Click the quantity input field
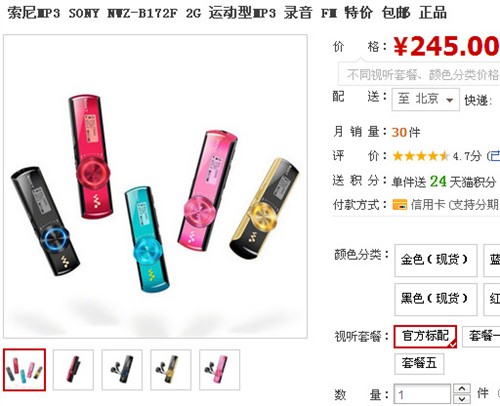The height and width of the screenshot is (406, 500). 422,394
